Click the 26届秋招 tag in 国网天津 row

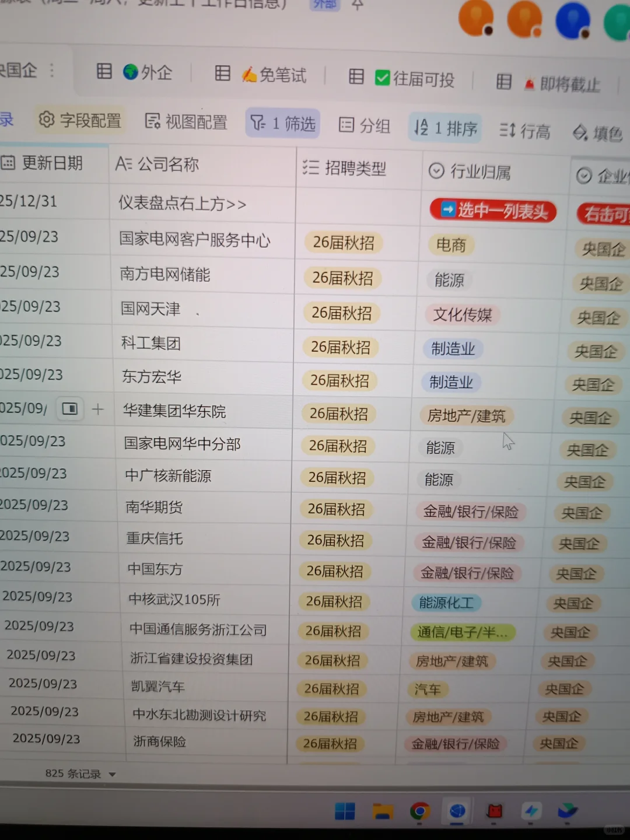[342, 313]
